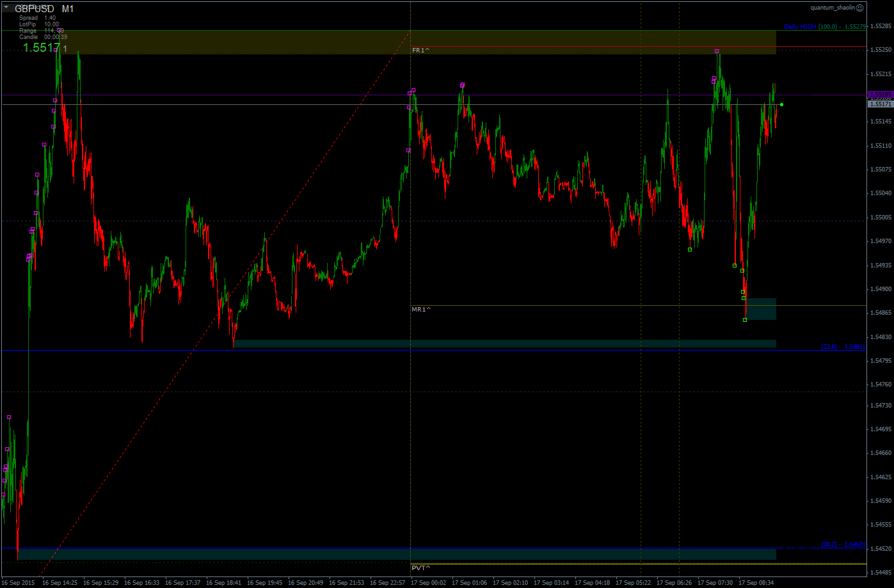
Task: Click the 16 Sep 22:57 time axis label
Action: pyautogui.click(x=388, y=583)
